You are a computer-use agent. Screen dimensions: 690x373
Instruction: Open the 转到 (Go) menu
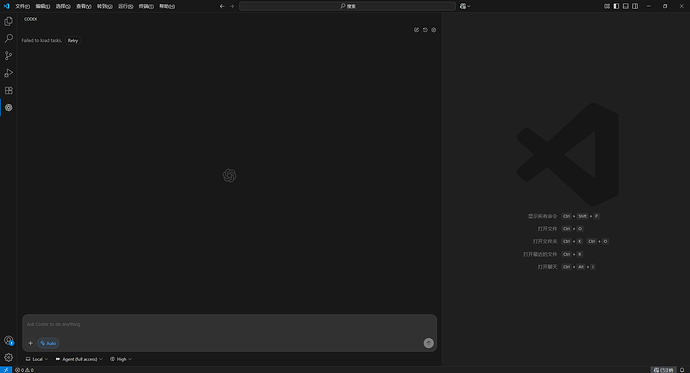coord(105,6)
